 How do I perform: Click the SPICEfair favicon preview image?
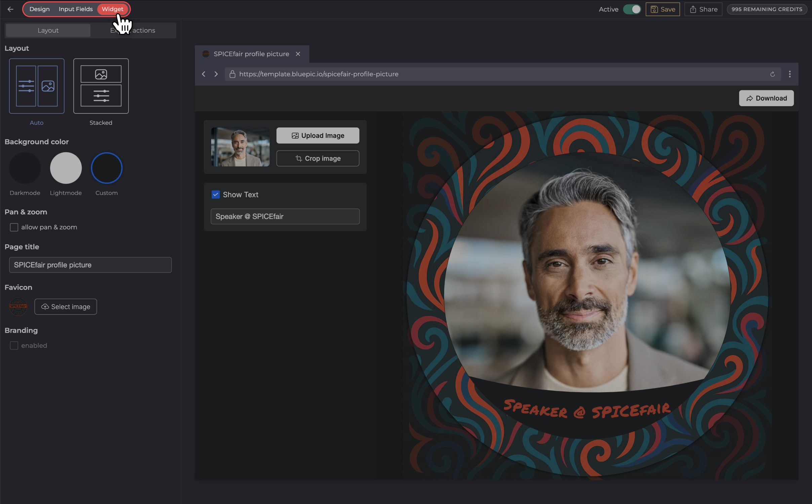tap(18, 306)
